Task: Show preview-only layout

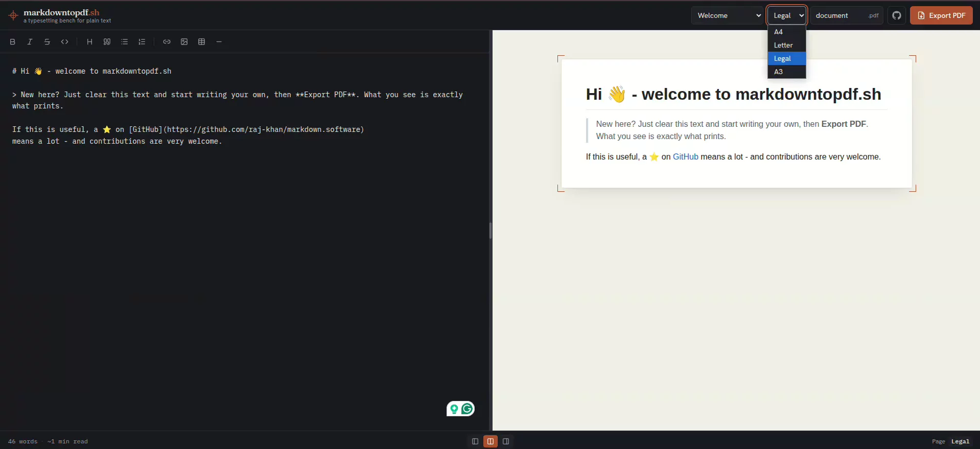Action: (x=506, y=441)
